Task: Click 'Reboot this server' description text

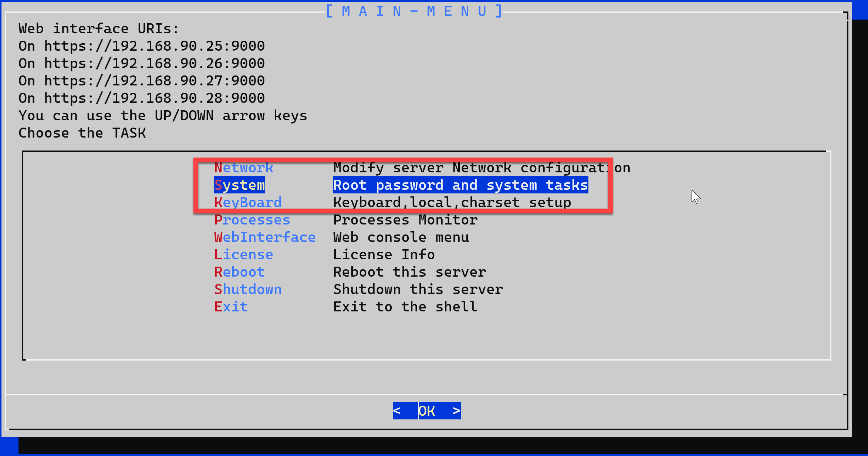Action: pos(409,272)
